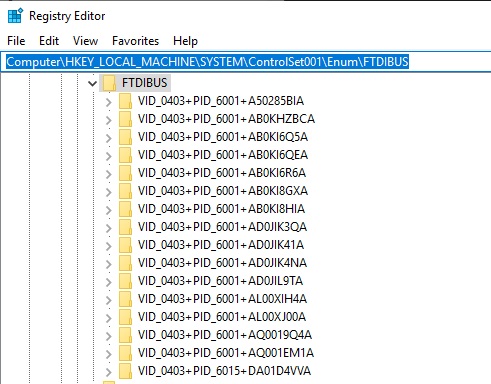Select key label VID_0403+PID_6001+AL00XJ00A

tap(222, 317)
